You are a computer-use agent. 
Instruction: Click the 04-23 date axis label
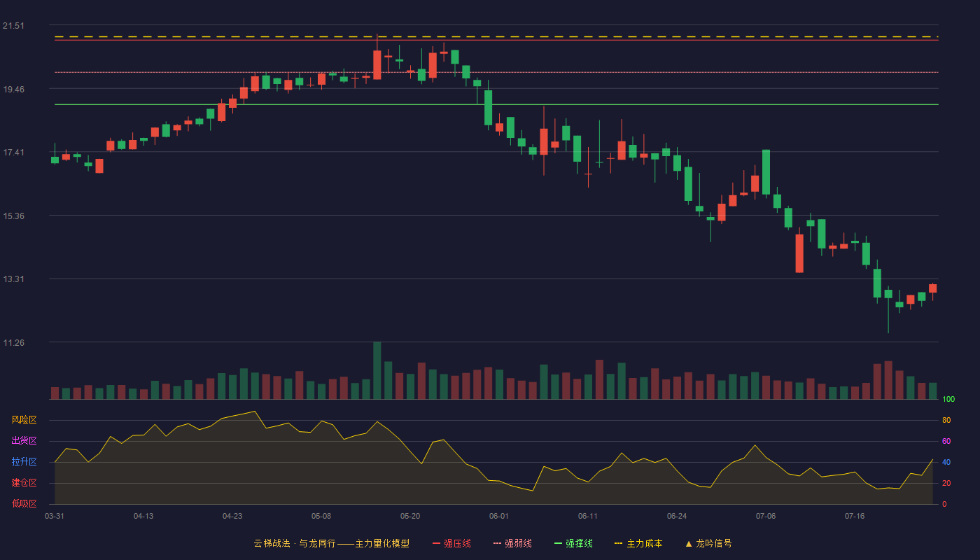(x=232, y=516)
